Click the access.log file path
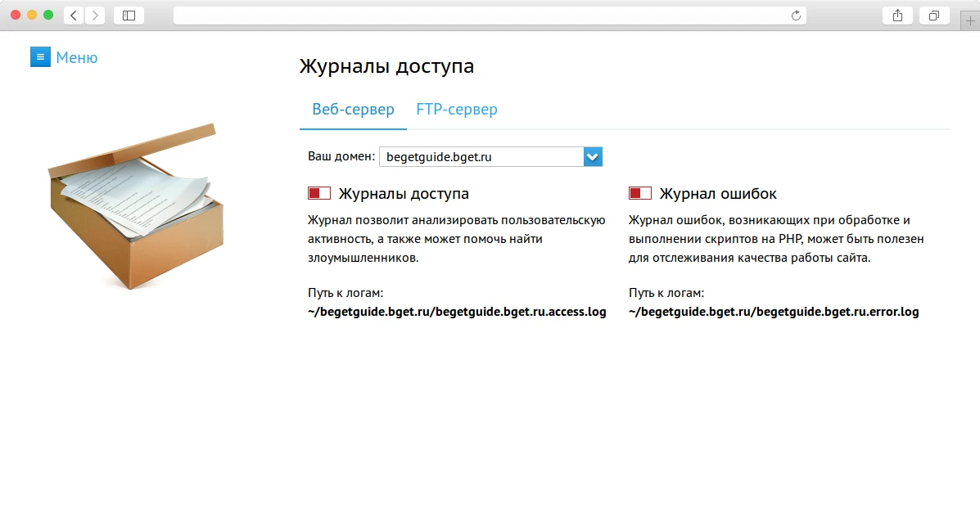This screenshot has width=980, height=531. coord(456,312)
